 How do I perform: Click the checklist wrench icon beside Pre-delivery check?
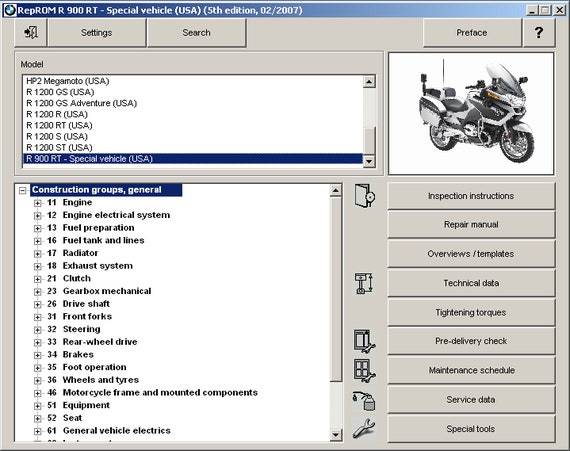tap(365, 341)
